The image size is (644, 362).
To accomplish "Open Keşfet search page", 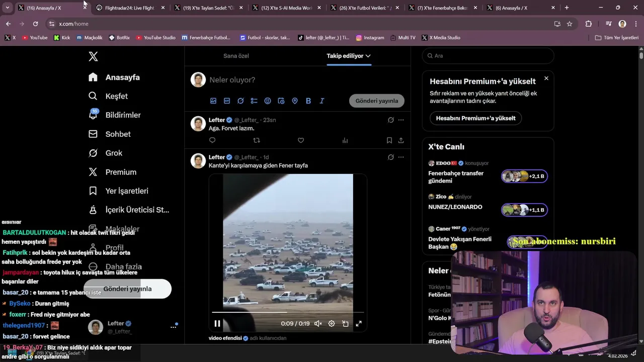I will tap(108, 96).
